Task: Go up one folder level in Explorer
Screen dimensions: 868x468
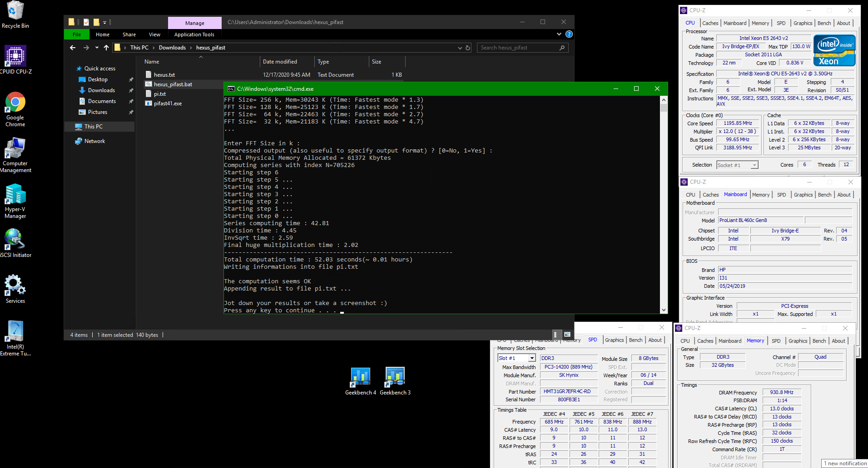Action: click(106, 48)
